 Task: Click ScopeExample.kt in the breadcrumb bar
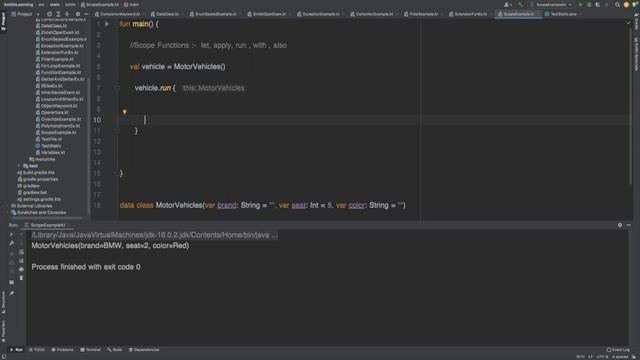click(100, 4)
